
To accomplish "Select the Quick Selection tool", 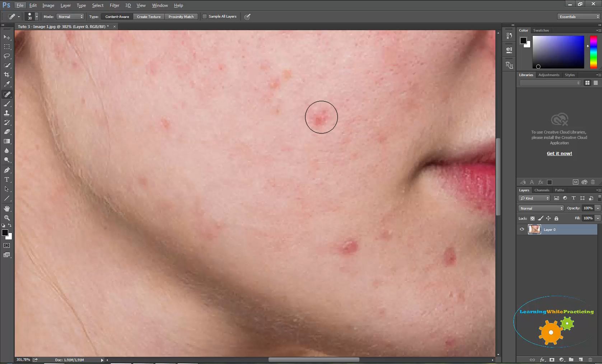I will [7, 65].
